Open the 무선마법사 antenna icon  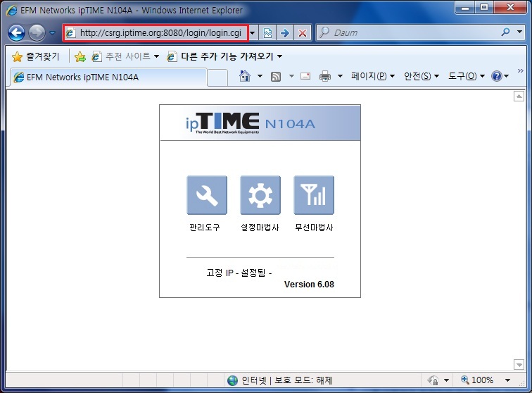point(314,195)
